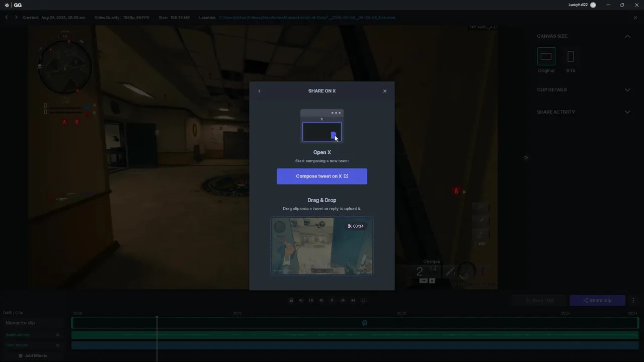Mute the Chat device track
The width and height of the screenshot is (644, 362).
point(58,345)
